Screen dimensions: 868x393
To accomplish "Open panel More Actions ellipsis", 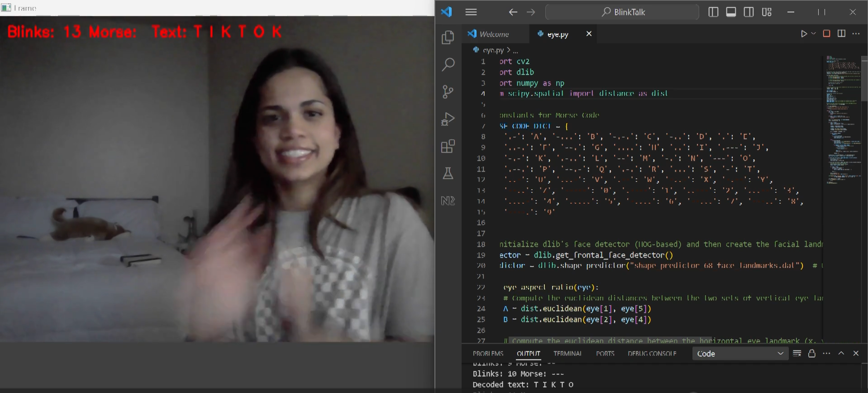I will coord(826,353).
